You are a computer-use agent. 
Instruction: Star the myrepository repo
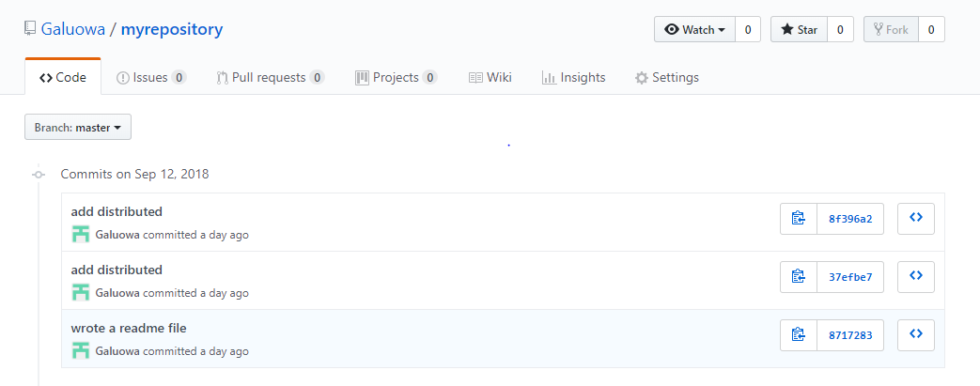click(799, 29)
